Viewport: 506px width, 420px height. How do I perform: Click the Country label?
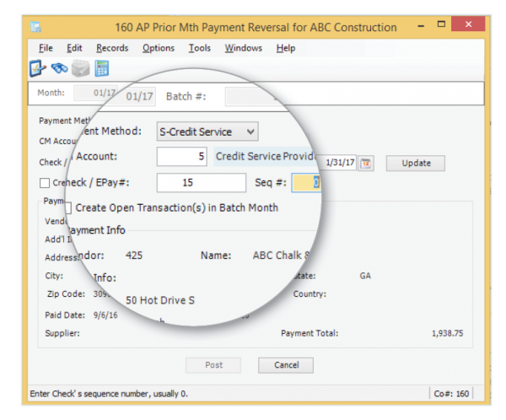point(310,294)
